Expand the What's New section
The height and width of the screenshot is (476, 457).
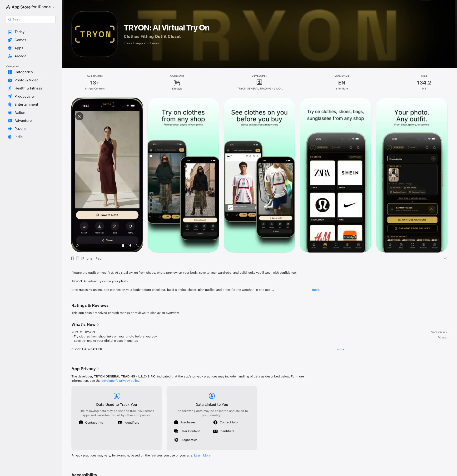[85, 324]
